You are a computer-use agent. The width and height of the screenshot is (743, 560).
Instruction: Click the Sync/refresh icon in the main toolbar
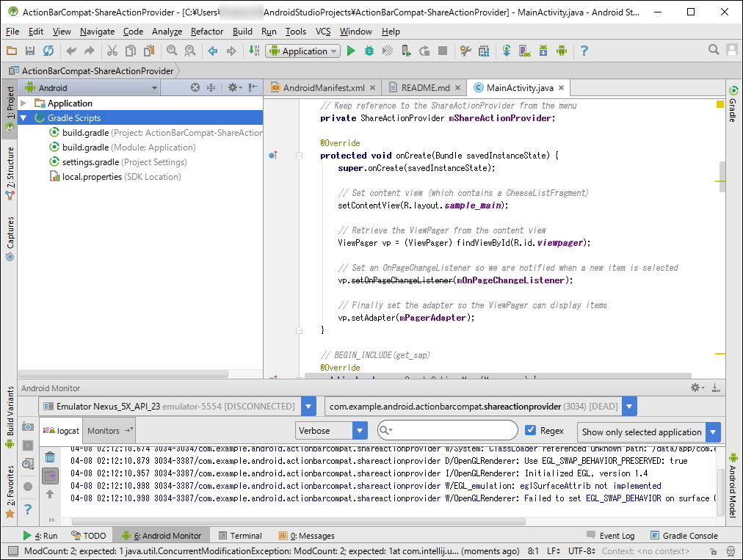[x=48, y=51]
